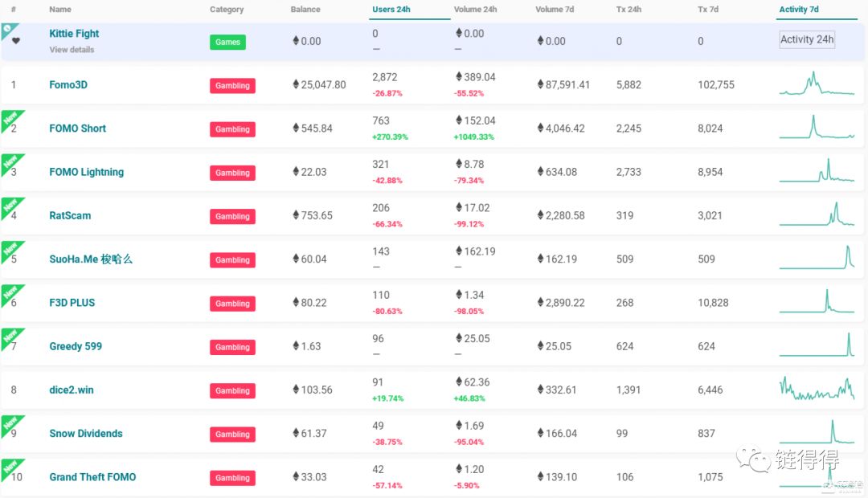
Task: Click the heart favorite icon beside Kittie Fight
Action: point(16,41)
